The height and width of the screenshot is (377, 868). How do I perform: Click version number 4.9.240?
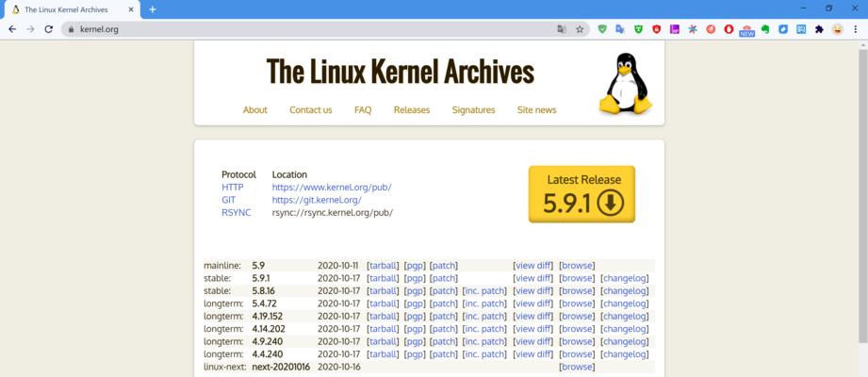(267, 341)
